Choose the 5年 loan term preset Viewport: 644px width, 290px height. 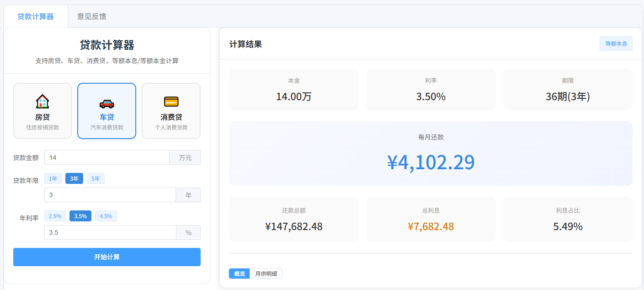[x=96, y=178]
